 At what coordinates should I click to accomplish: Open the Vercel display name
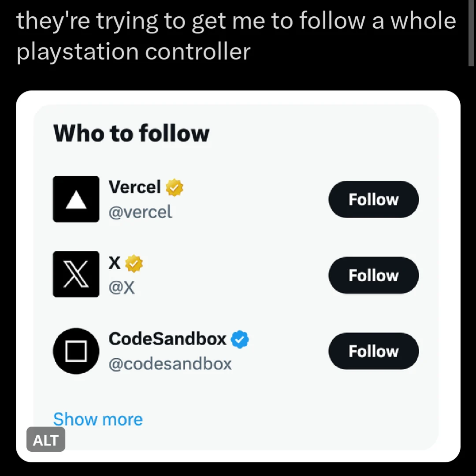coord(135,187)
